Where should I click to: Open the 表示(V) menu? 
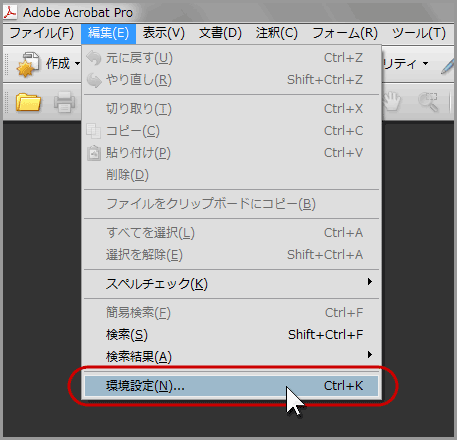[164, 33]
